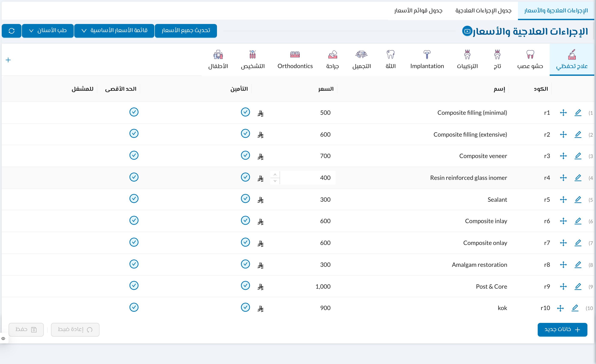The image size is (596, 364).
Task: Switch to جدول الإجراءات العلاجية tab
Action: [x=483, y=11]
